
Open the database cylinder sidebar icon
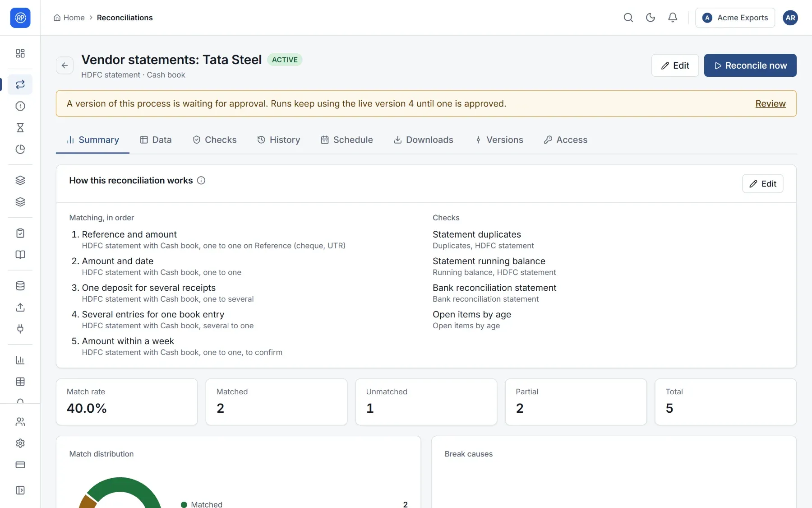(20, 286)
